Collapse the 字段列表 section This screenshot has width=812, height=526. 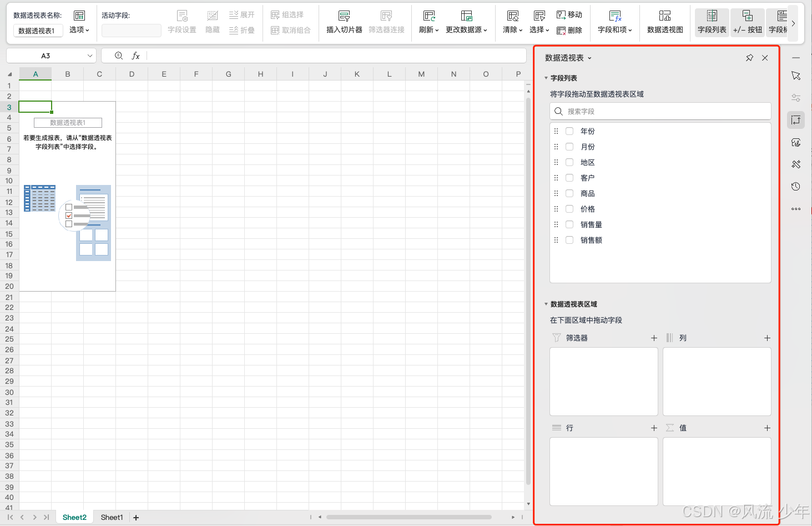(546, 78)
